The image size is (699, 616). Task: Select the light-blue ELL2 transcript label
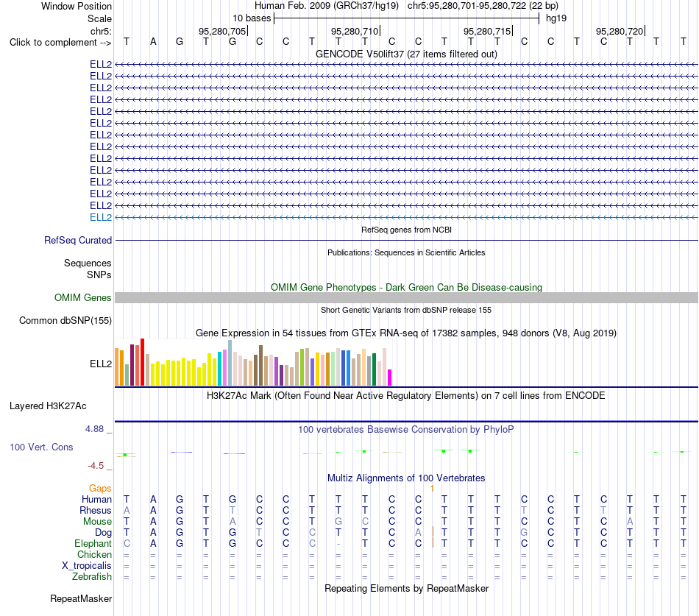(101, 217)
